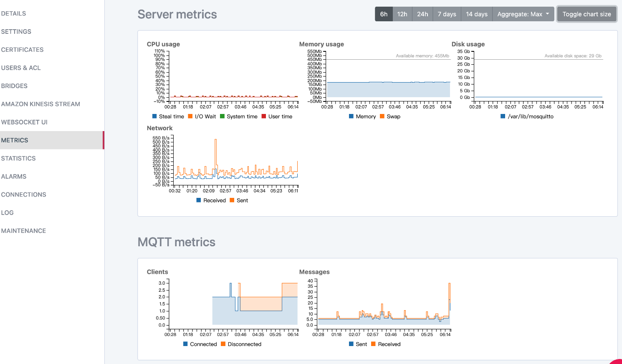Click the User time red legend swatch
This screenshot has width=622, height=364.
coord(264,116)
